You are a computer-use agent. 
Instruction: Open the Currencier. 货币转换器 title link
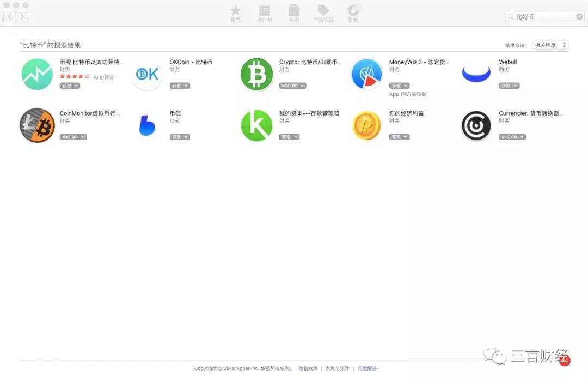[x=531, y=113]
